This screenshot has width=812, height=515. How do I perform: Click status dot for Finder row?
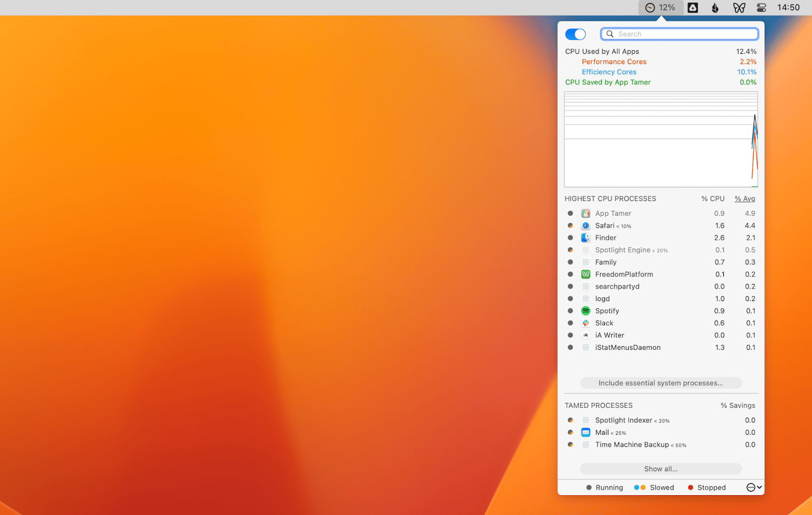570,238
